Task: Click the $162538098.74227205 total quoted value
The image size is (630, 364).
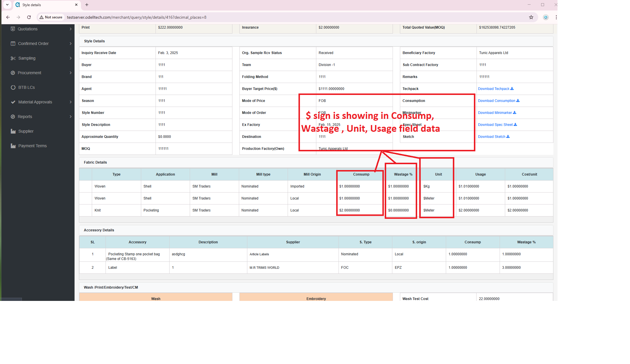Action: pos(497,27)
